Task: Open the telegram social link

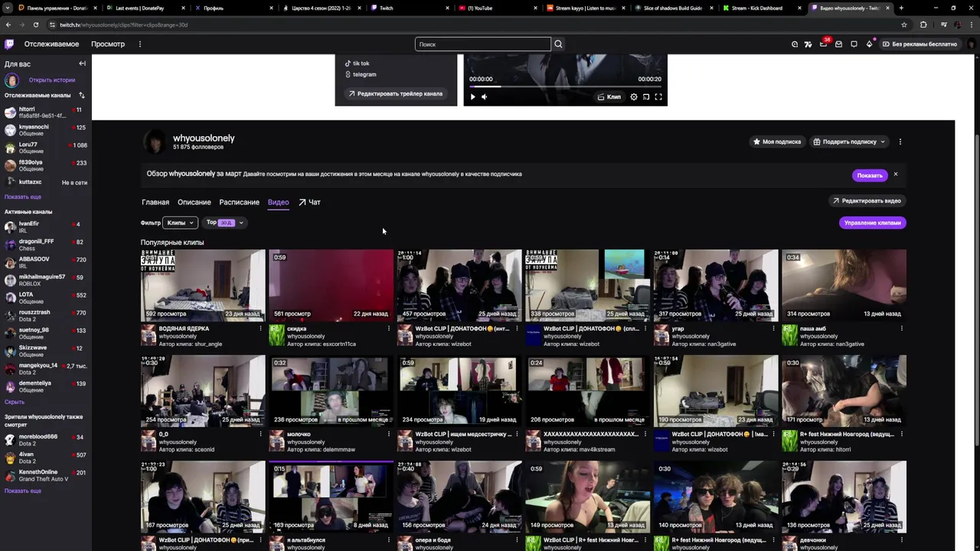Action: [x=361, y=74]
